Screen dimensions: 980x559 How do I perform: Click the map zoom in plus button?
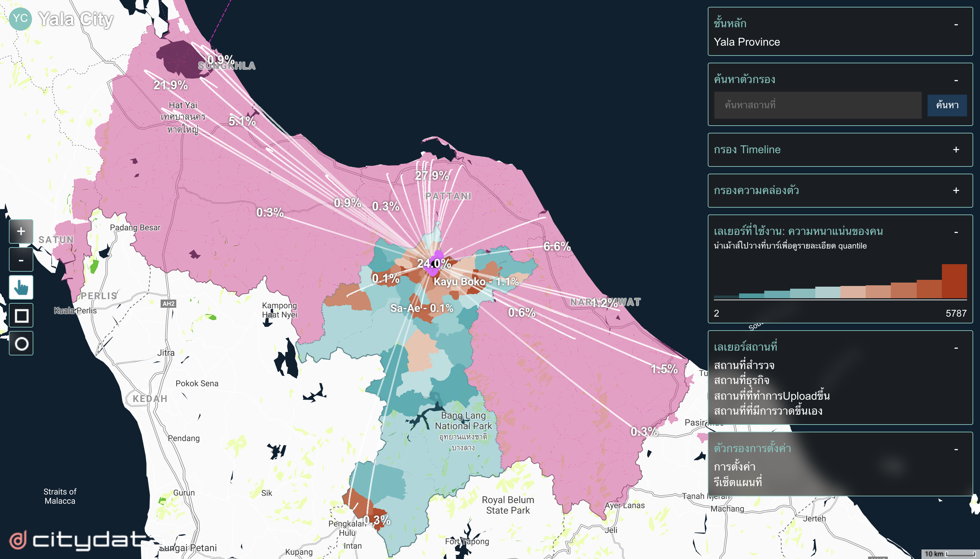(x=21, y=231)
